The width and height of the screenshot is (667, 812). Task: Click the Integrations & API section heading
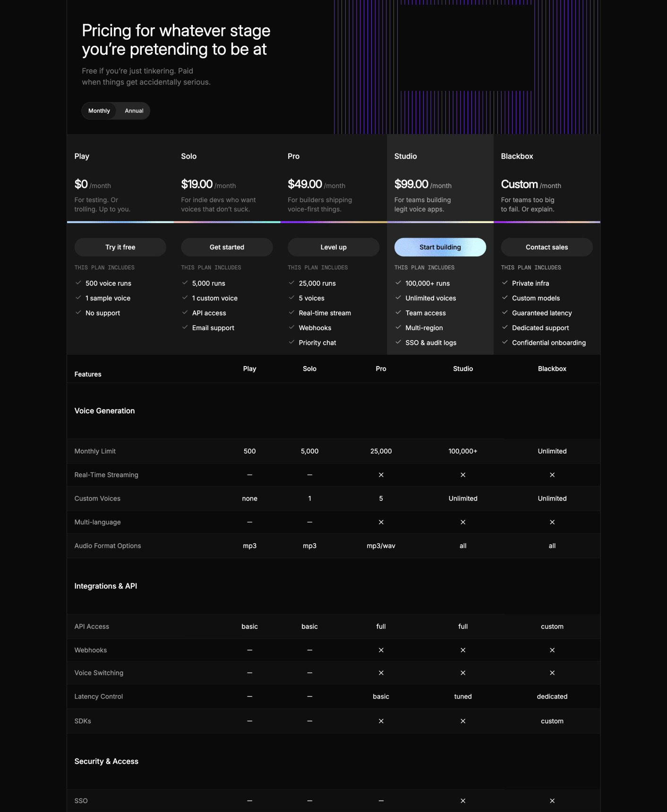point(106,586)
